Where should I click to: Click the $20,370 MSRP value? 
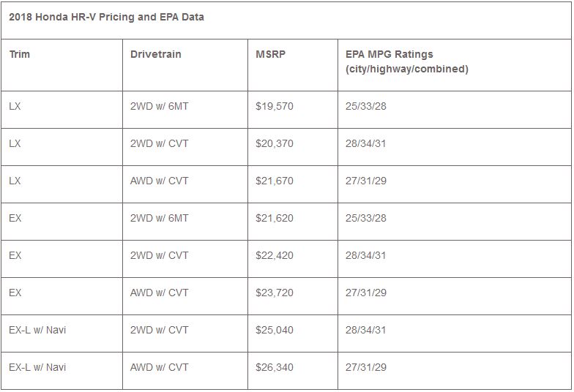point(275,143)
